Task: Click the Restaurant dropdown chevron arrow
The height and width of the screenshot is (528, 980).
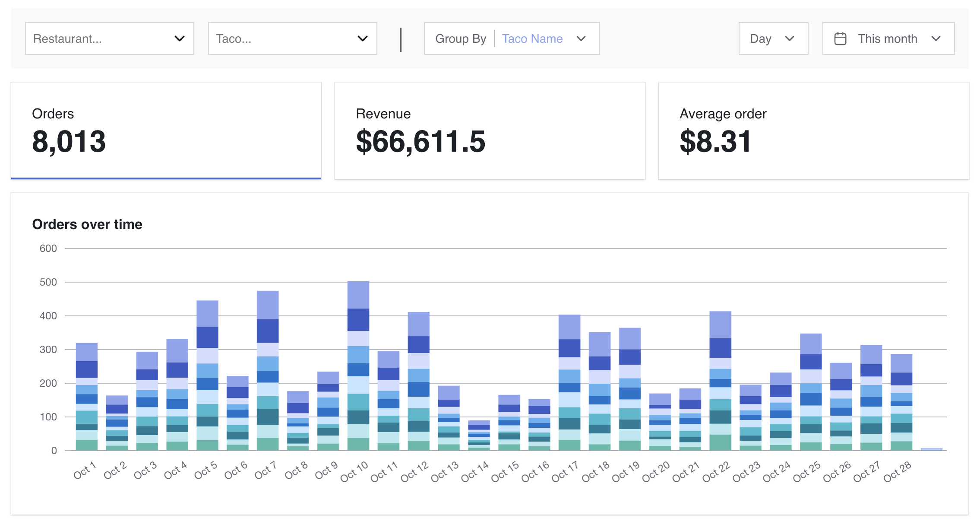Action: pos(179,38)
